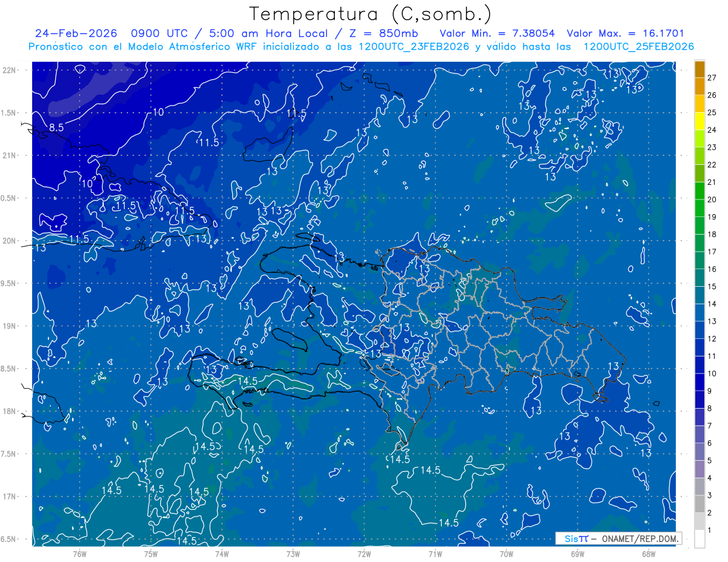
Task: Click the '70W' longitude axis label
Action: 507,554
